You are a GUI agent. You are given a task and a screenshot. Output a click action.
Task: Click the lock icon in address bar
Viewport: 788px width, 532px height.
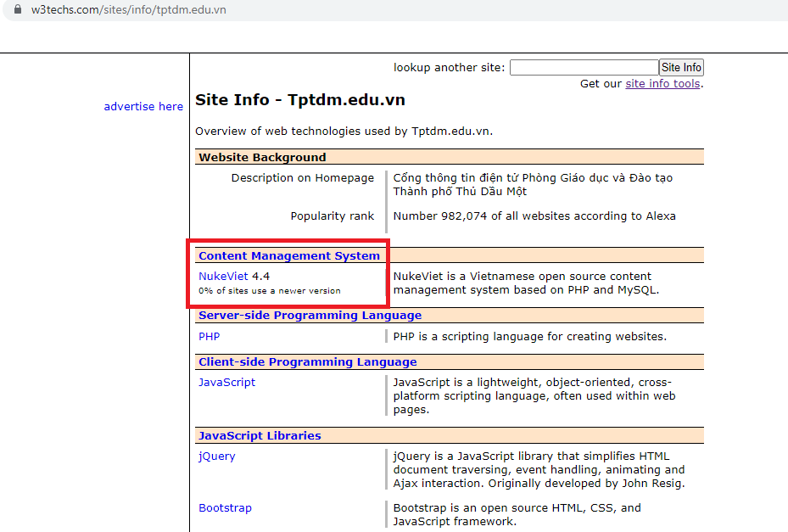pos(18,9)
